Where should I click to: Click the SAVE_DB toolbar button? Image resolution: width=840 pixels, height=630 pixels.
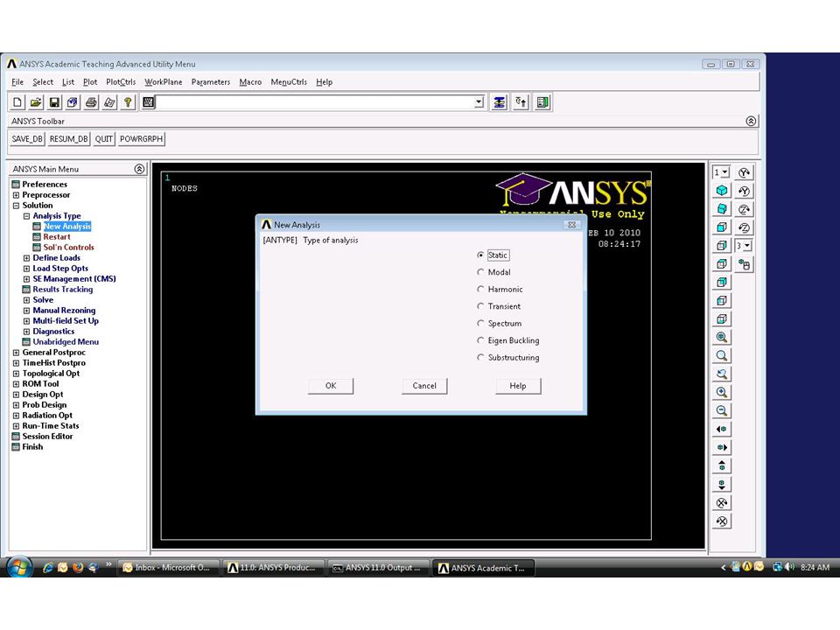(x=27, y=139)
